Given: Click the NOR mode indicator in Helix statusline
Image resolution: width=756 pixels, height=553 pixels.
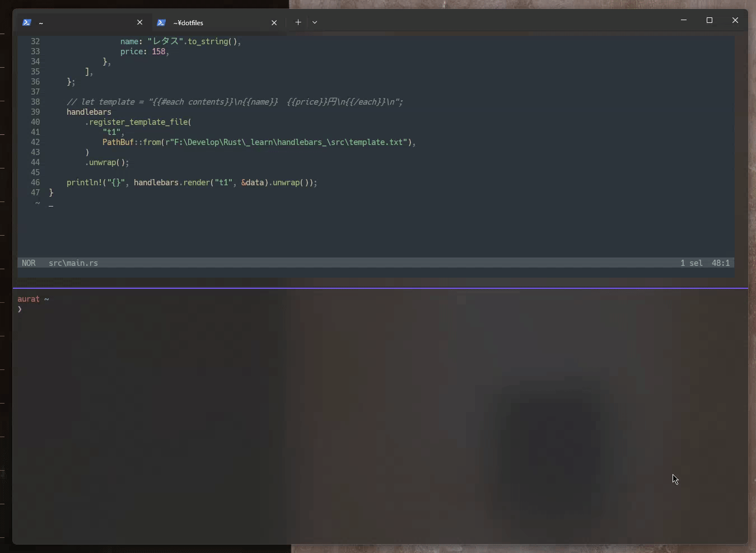Looking at the screenshot, I should (29, 263).
